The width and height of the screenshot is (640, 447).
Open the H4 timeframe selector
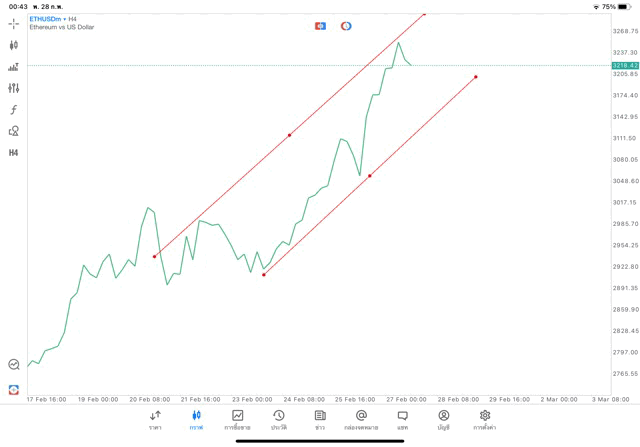pyautogui.click(x=13, y=153)
